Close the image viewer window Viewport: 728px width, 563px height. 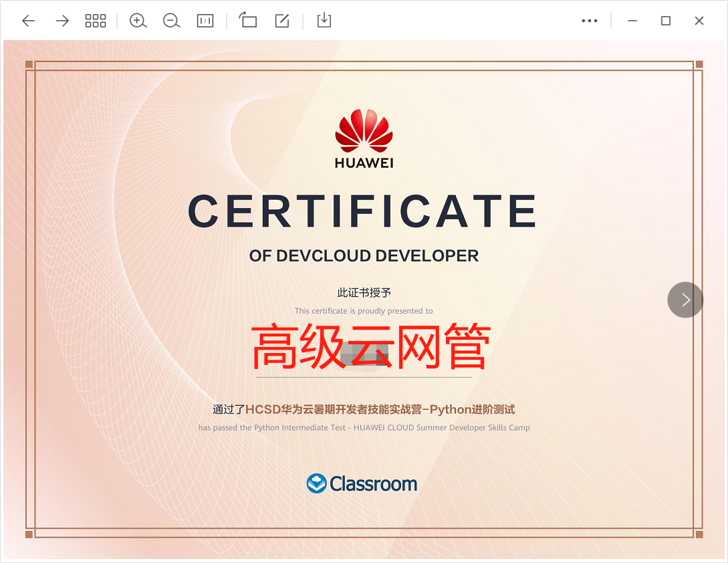pos(699,21)
